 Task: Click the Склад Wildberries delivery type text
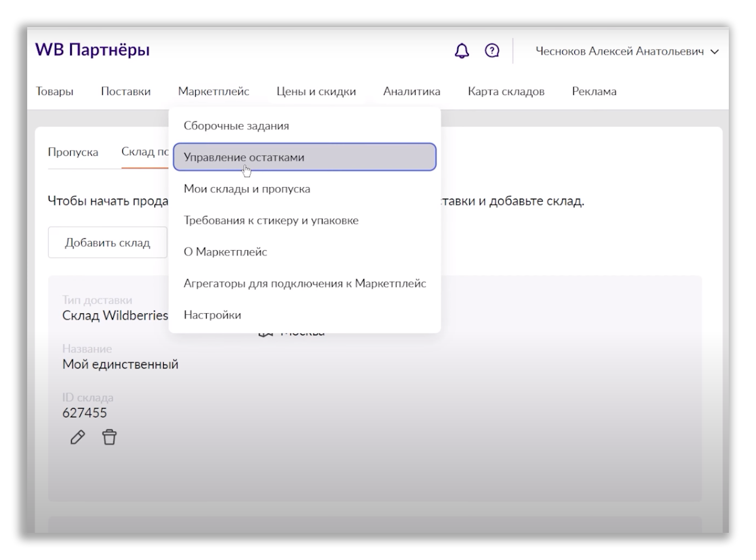(115, 315)
